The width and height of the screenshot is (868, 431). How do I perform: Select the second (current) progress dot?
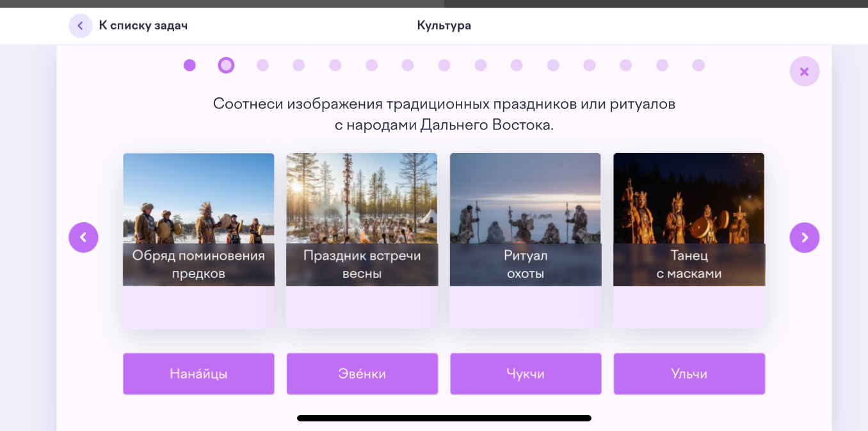(226, 65)
